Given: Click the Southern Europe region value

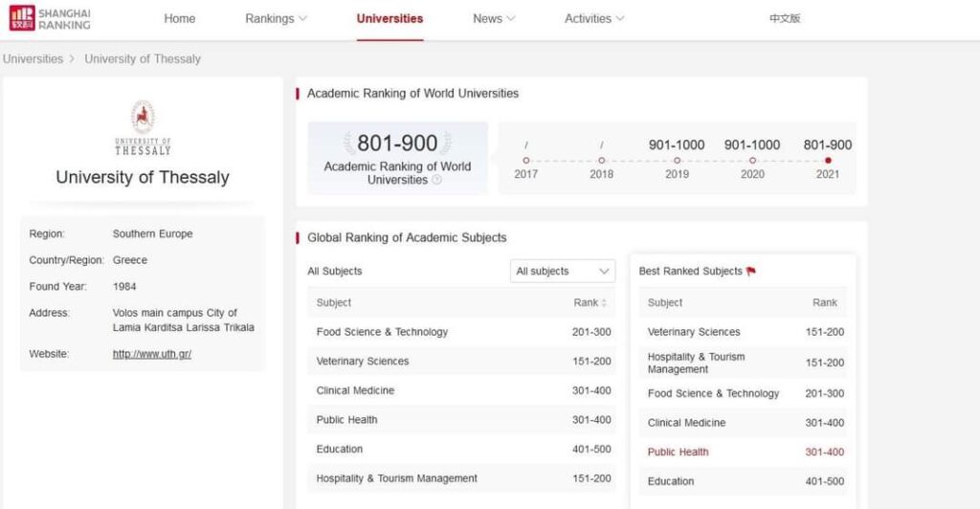Looking at the screenshot, I should click(x=152, y=234).
